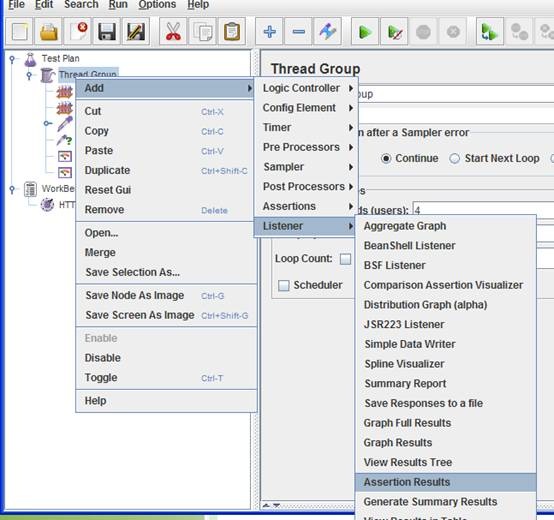Collapse the Thread Group tree node
The height and width of the screenshot is (520, 554).
point(29,76)
